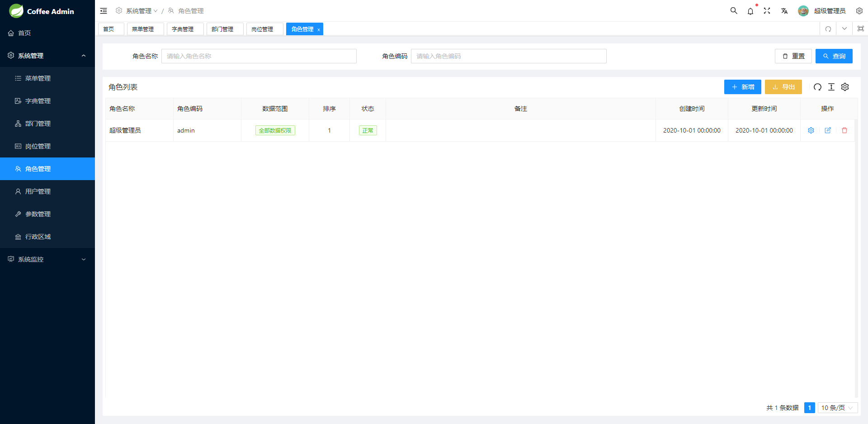Collapse sidebar with the hamburger icon
The image size is (868, 424).
click(104, 11)
